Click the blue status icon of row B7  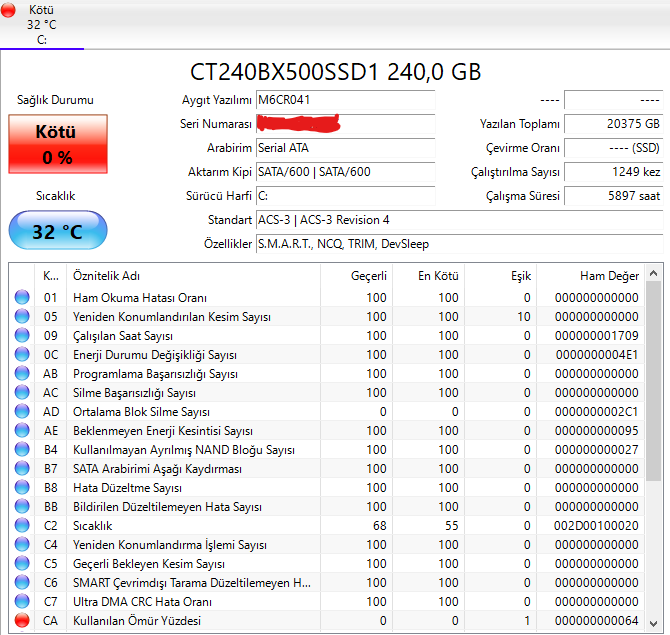(x=22, y=468)
